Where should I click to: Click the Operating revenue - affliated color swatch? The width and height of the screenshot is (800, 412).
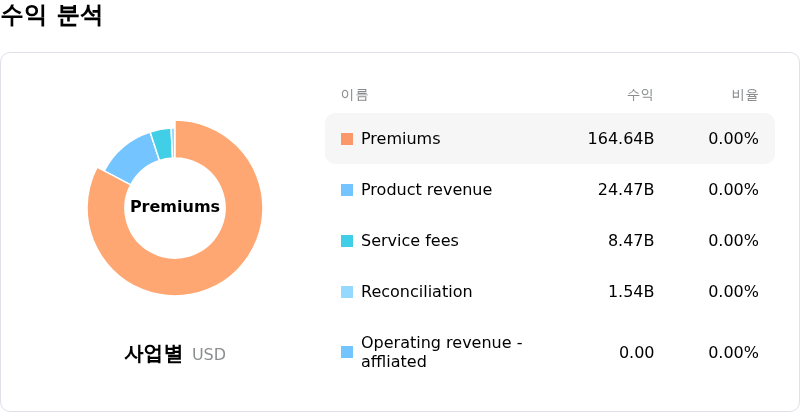click(x=347, y=352)
